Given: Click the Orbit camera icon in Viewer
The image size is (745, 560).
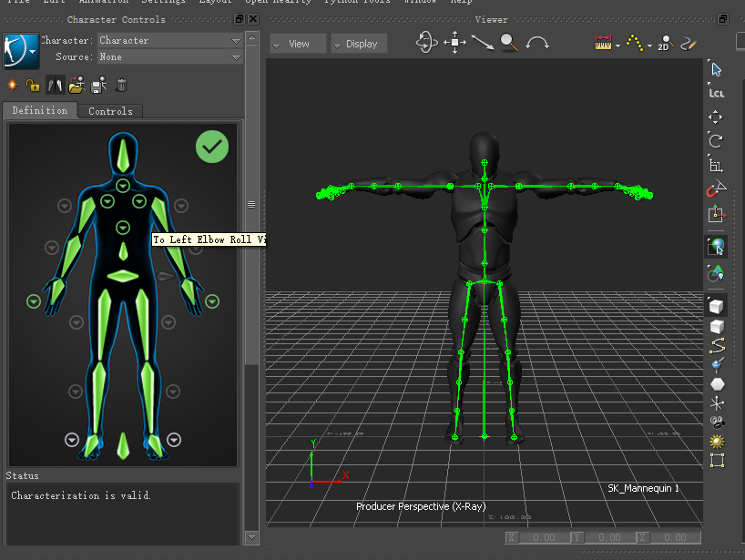Looking at the screenshot, I should point(426,43).
